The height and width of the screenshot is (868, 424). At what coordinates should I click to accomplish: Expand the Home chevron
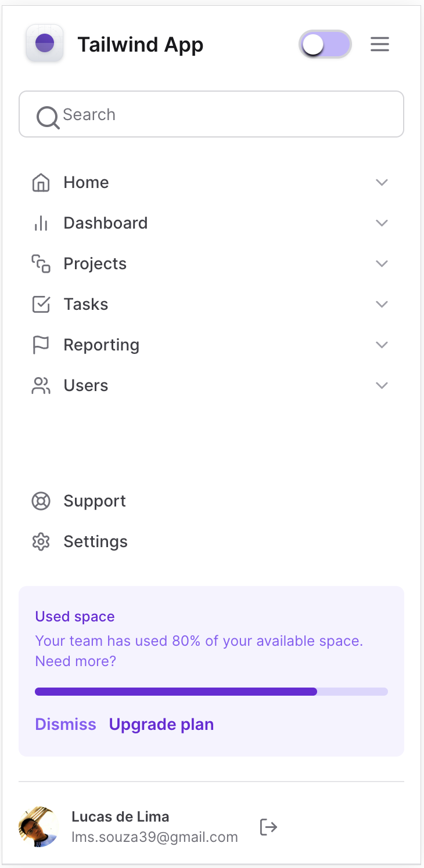[382, 183]
